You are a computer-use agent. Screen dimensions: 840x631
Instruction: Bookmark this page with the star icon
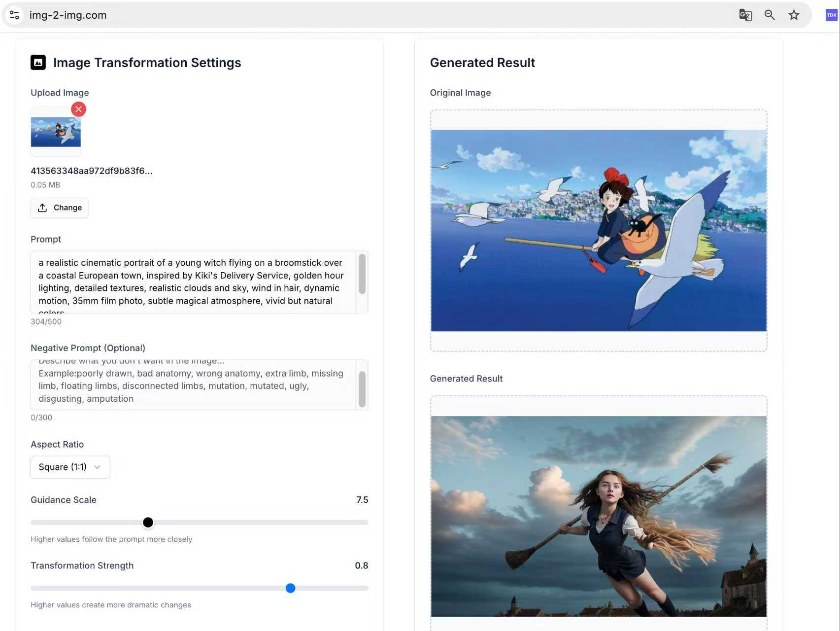794,15
